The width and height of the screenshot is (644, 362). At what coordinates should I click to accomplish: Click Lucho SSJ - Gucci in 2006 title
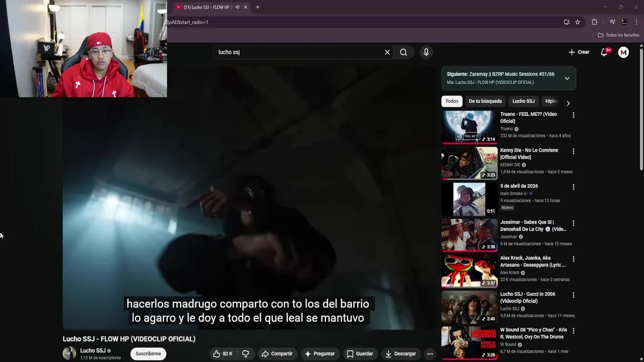click(528, 298)
